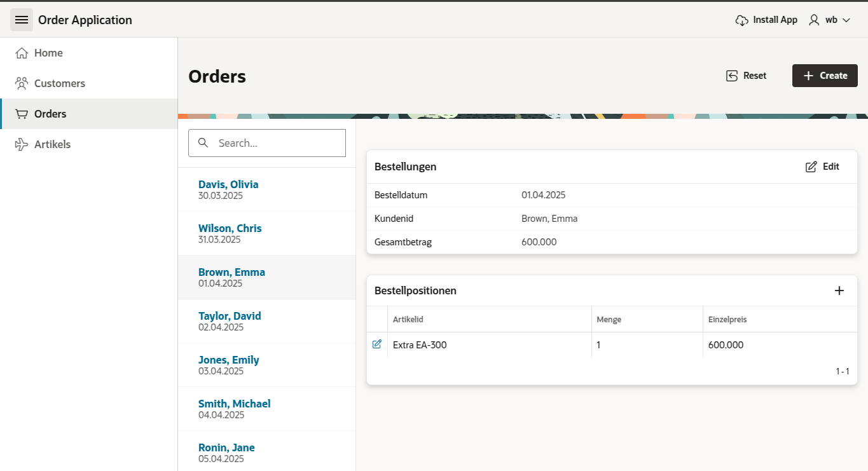Click inside the Search field

coord(273,142)
